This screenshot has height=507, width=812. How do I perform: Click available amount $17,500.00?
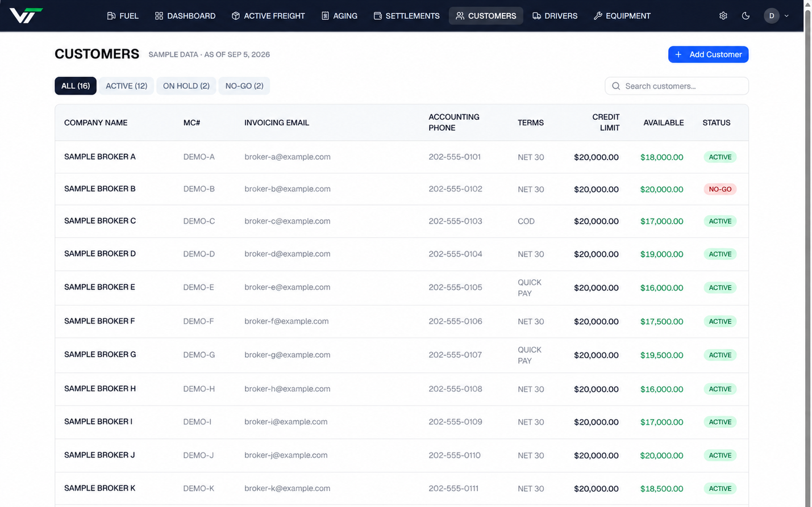click(661, 321)
